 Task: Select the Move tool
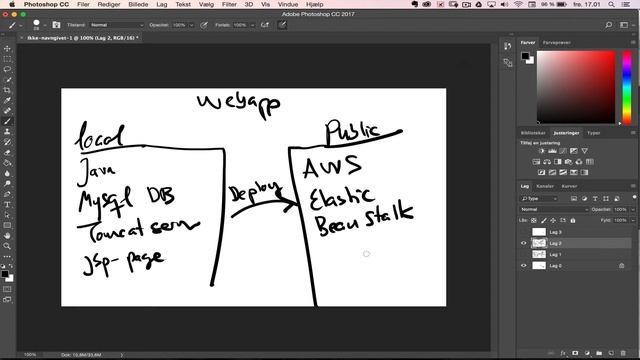(7, 49)
